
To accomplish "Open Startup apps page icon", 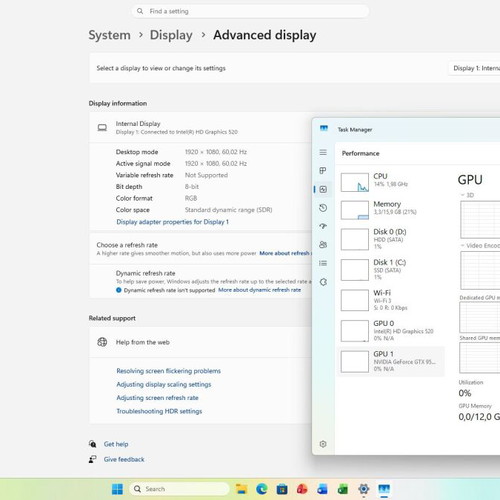I will [323, 226].
